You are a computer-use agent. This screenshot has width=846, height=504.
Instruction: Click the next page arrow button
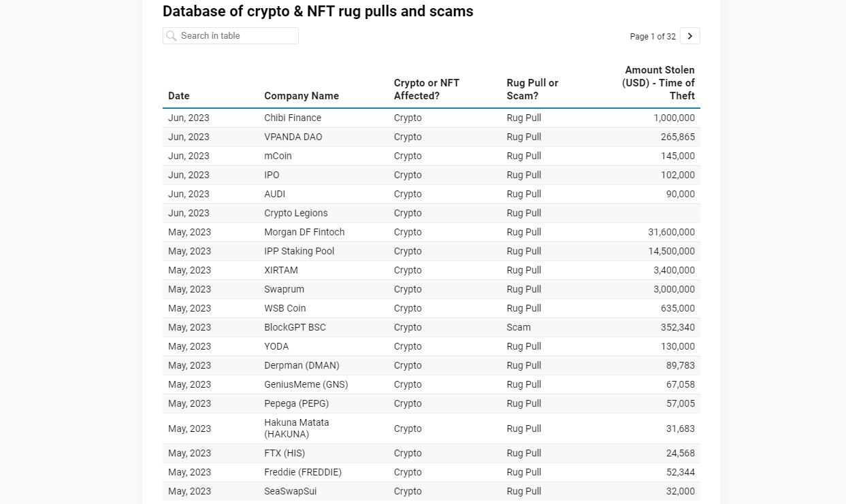(x=689, y=36)
